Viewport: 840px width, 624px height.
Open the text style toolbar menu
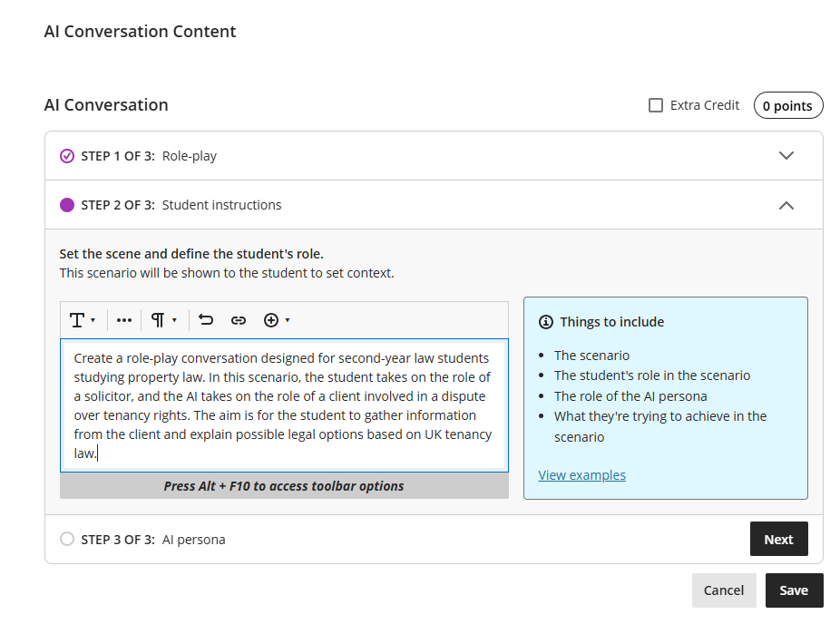(82, 320)
